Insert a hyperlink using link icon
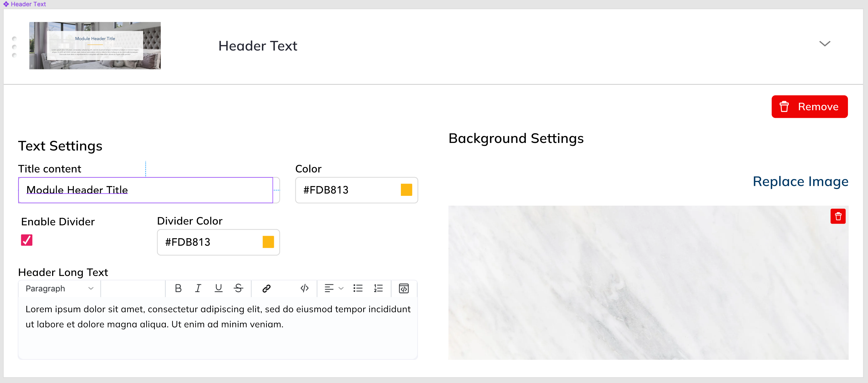The width and height of the screenshot is (868, 383). tap(266, 288)
